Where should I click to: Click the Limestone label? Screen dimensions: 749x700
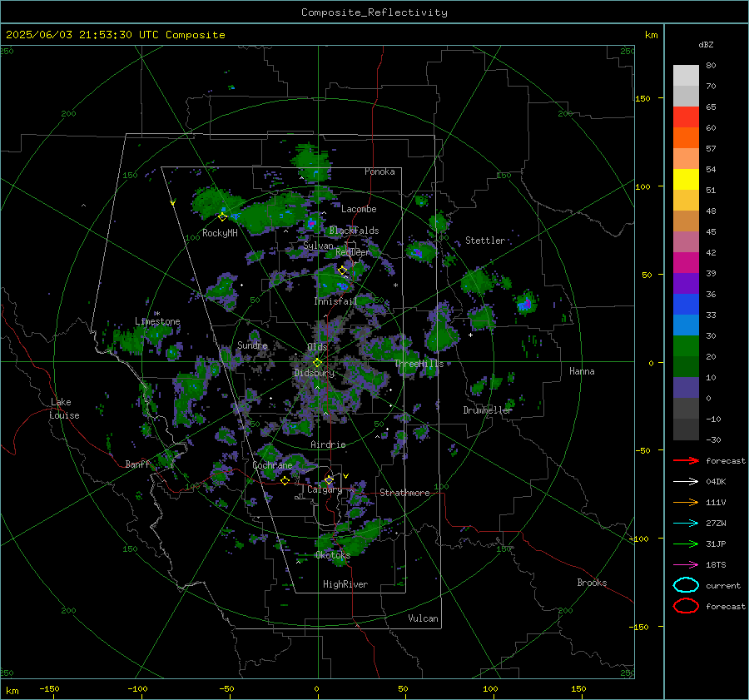coord(157,321)
